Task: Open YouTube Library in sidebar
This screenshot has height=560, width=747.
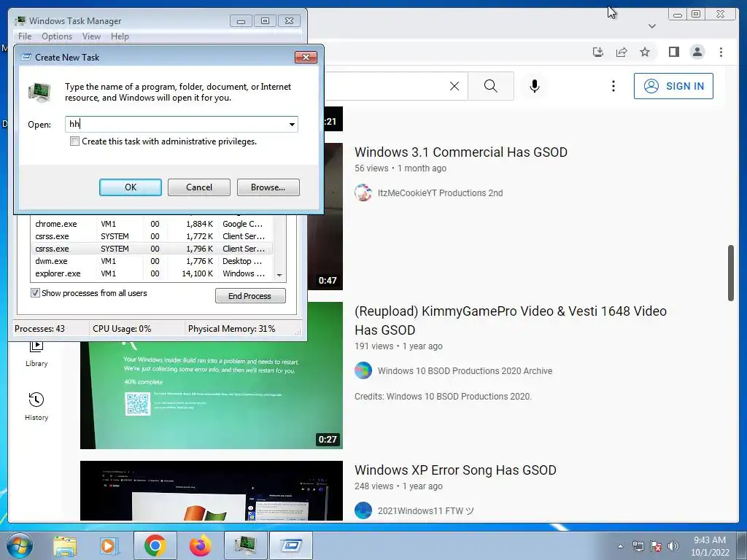Action: pos(36,355)
